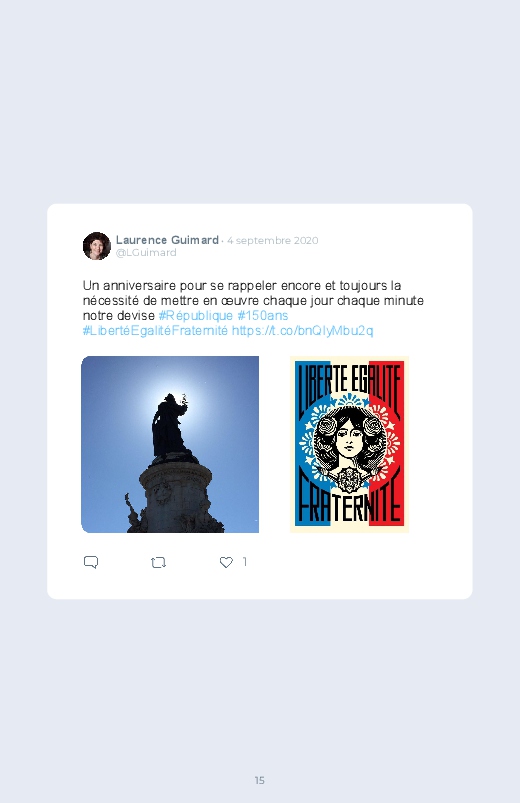Open the https://t.co/bnQIyMbu2q link
Viewport: 520px width, 803px height.
coord(302,331)
